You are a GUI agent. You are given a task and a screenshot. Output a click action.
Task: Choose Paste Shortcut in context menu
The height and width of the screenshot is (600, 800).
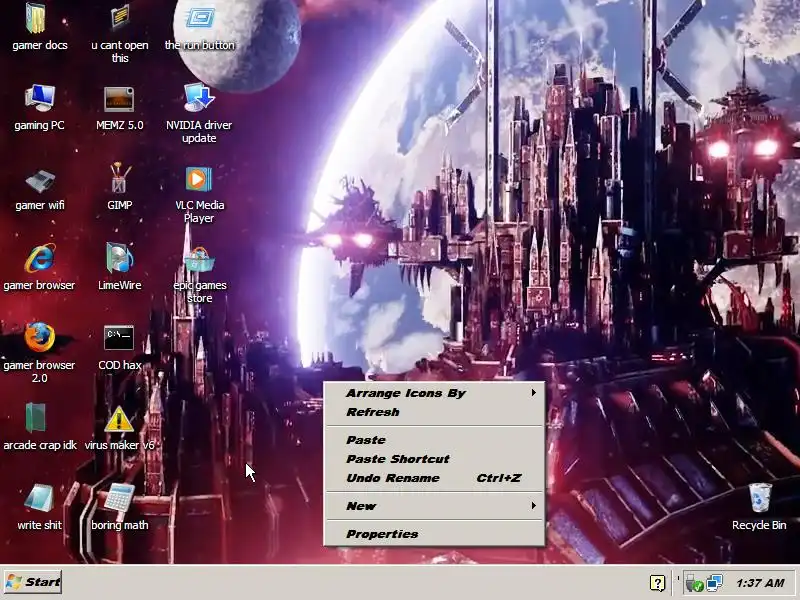tap(435, 459)
